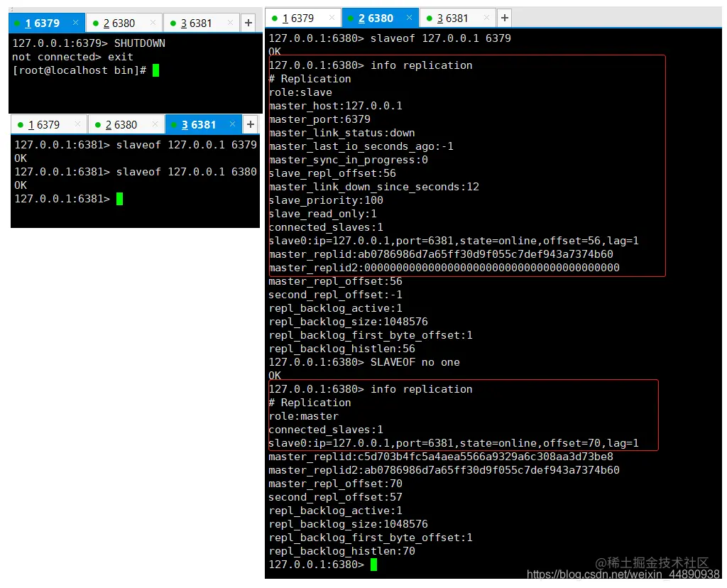Click master_repl_offset:56 line
Screen dimensions: 727x588
pos(335,281)
